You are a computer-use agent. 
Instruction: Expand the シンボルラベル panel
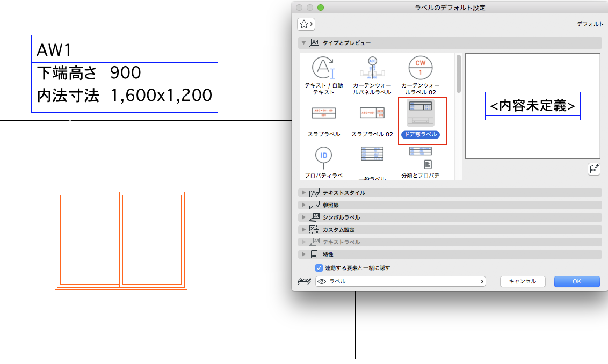(x=450, y=217)
